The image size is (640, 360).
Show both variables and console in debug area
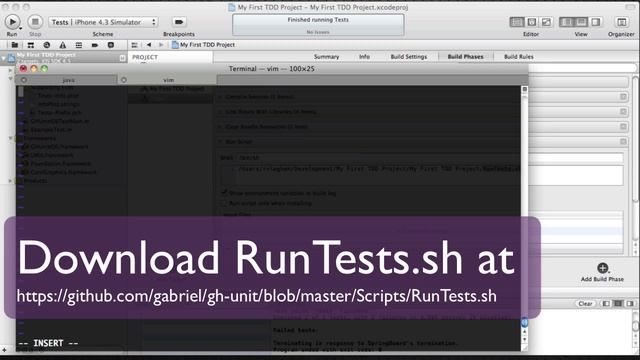point(618,304)
